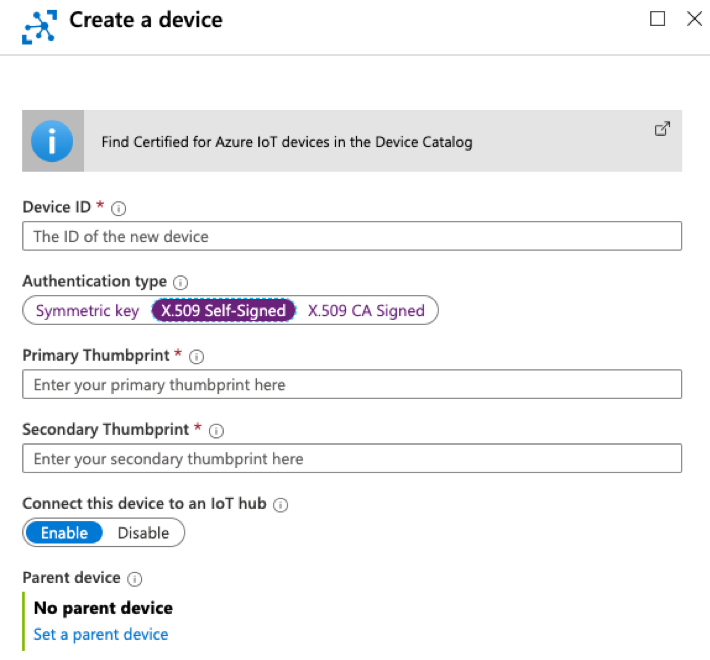Select X.509 Self-Signed authentication
The image size is (710, 660).
click(224, 311)
